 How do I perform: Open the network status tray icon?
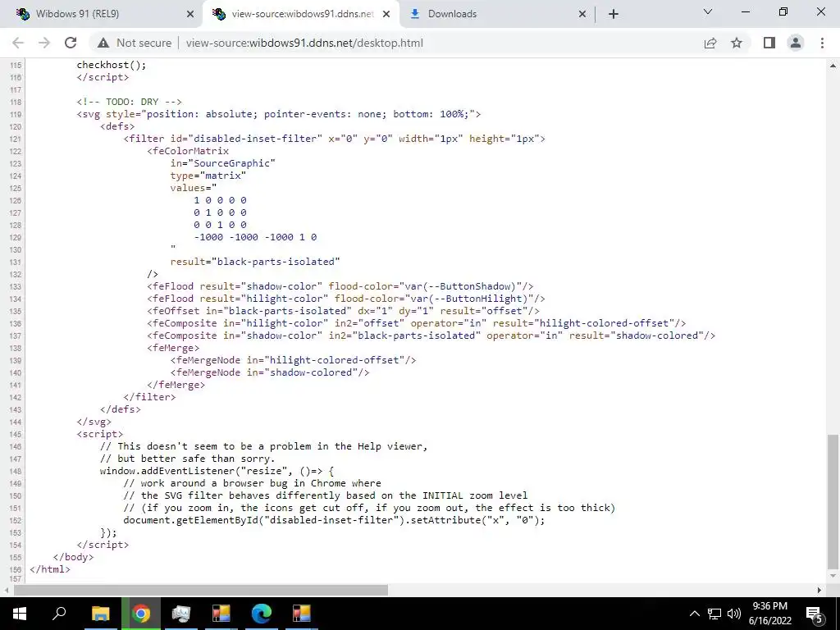coord(714,614)
